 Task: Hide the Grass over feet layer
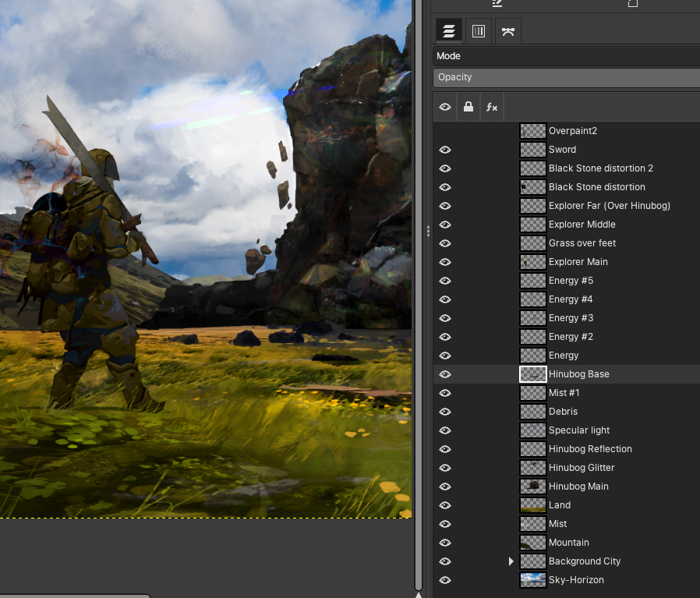click(445, 243)
